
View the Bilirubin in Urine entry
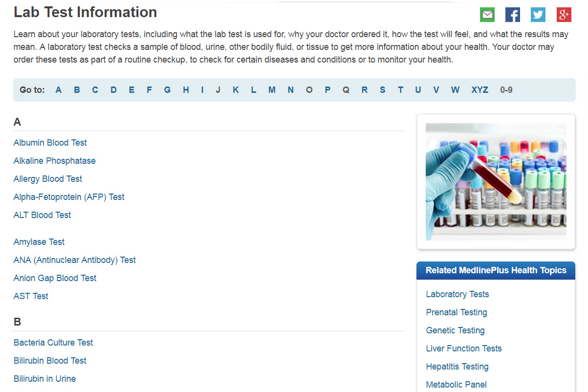[x=44, y=379]
